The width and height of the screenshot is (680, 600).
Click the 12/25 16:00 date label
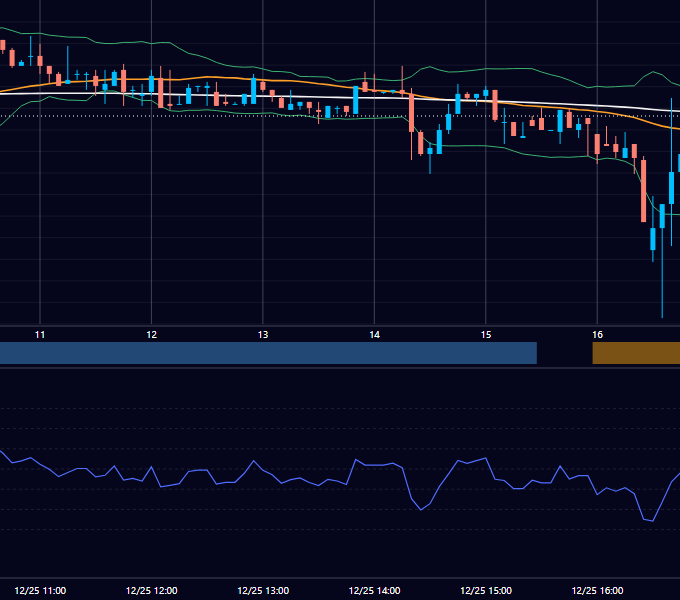tap(597, 590)
